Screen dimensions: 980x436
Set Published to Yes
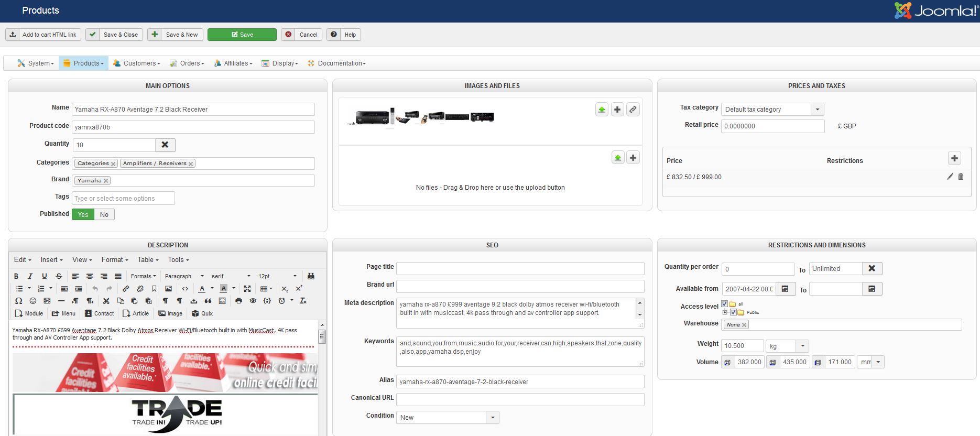click(x=83, y=214)
